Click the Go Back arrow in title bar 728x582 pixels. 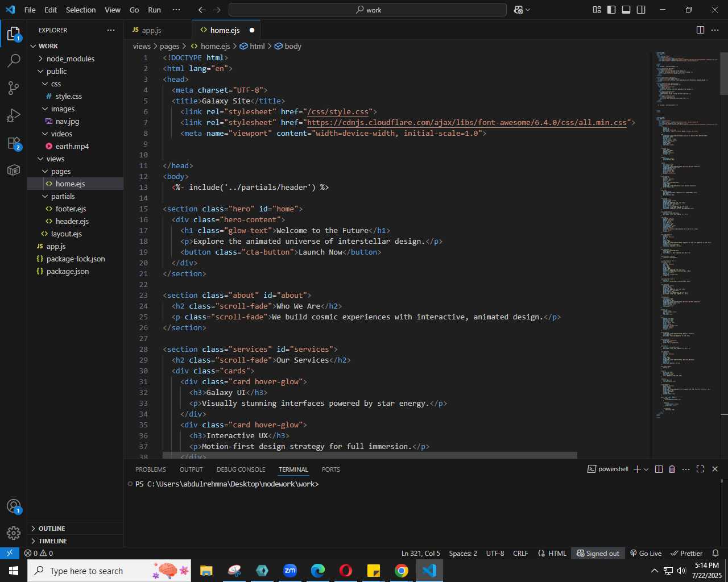coord(202,10)
